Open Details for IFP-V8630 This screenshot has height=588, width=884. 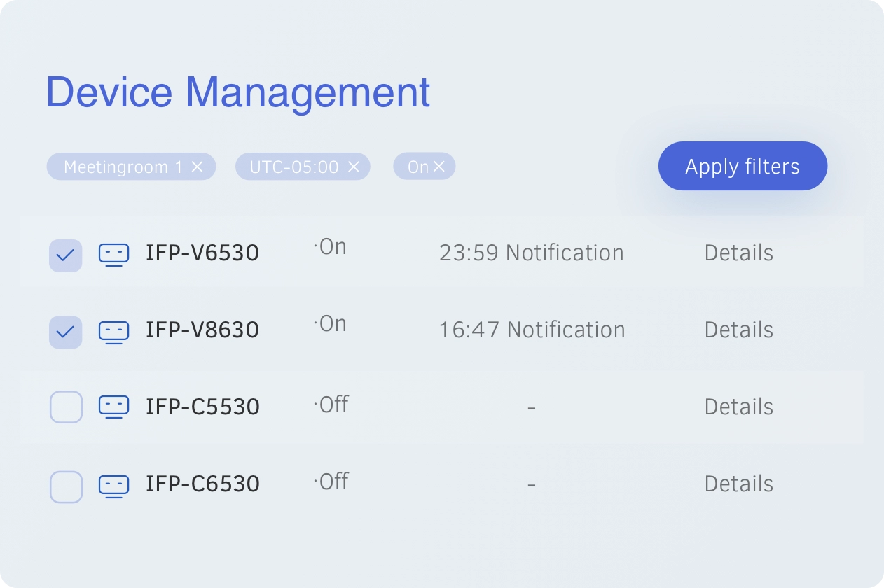[x=739, y=330]
